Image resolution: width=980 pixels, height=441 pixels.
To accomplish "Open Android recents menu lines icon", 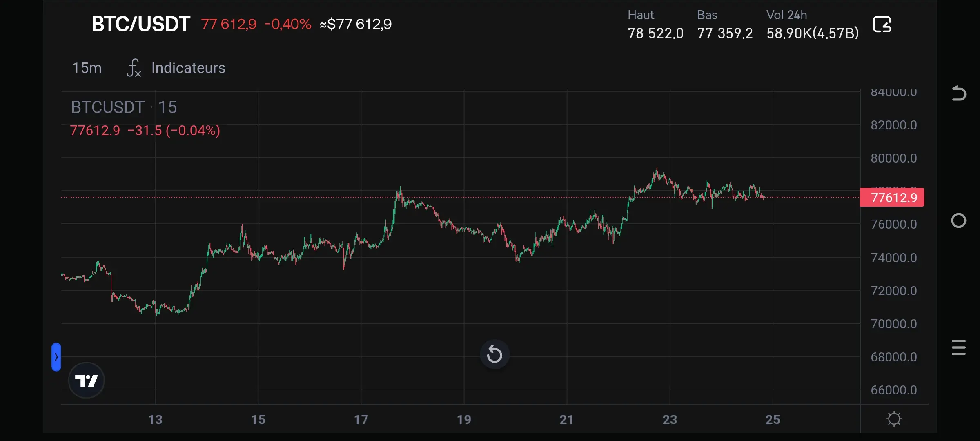I will tap(958, 347).
